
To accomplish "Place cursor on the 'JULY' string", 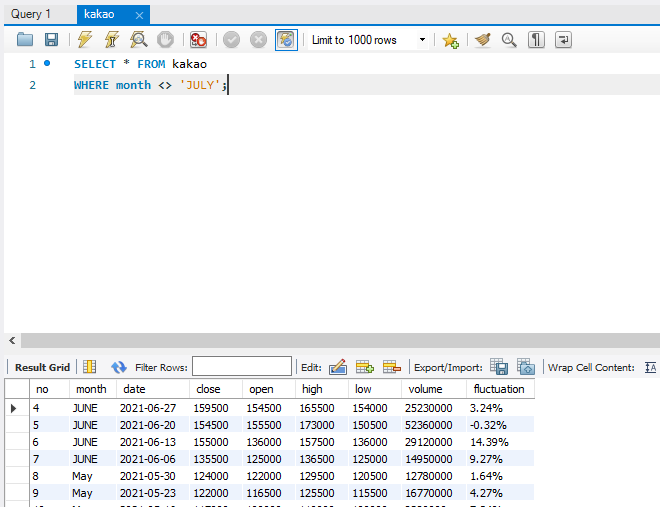I will [x=200, y=85].
